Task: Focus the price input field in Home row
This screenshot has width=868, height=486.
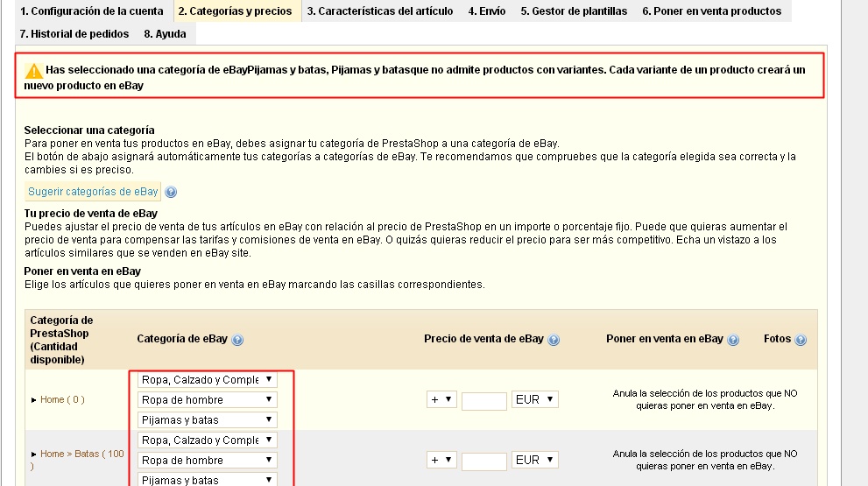Action: (484, 401)
